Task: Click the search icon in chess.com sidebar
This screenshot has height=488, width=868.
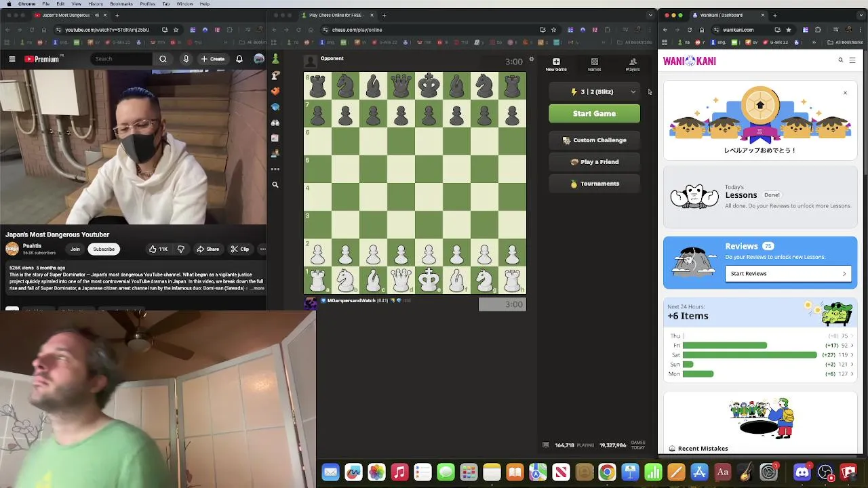Action: pos(275,184)
